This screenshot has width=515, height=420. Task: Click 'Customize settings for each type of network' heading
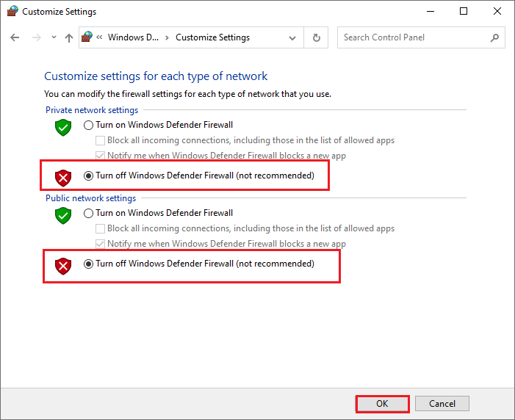click(156, 76)
